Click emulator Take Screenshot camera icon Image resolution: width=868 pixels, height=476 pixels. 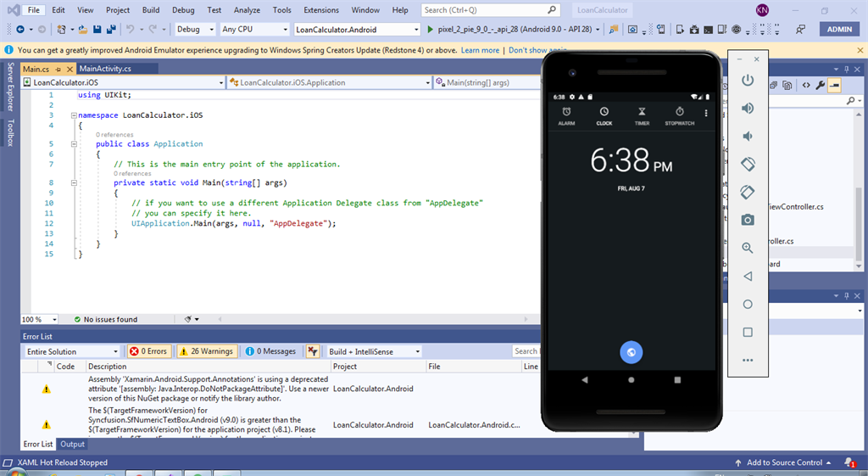coord(748,220)
